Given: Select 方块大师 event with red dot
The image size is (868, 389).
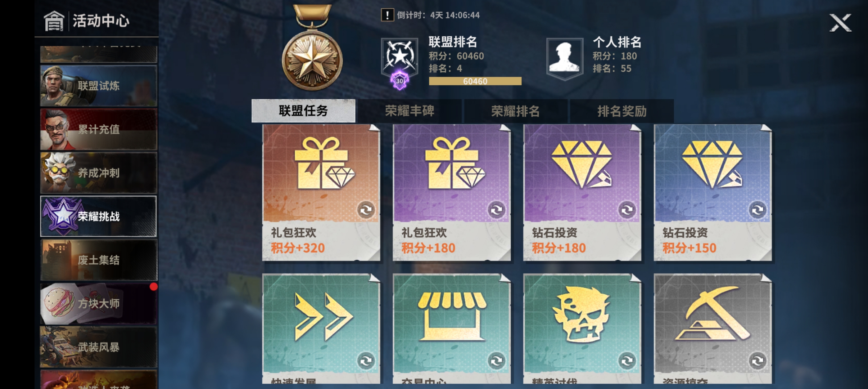Looking at the screenshot, I should [x=99, y=304].
